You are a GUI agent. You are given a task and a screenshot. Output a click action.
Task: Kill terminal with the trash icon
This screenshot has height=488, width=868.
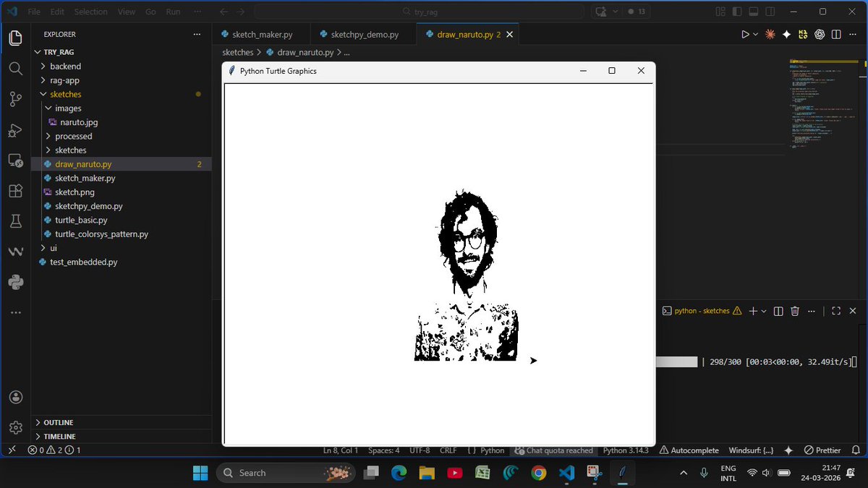pos(795,311)
